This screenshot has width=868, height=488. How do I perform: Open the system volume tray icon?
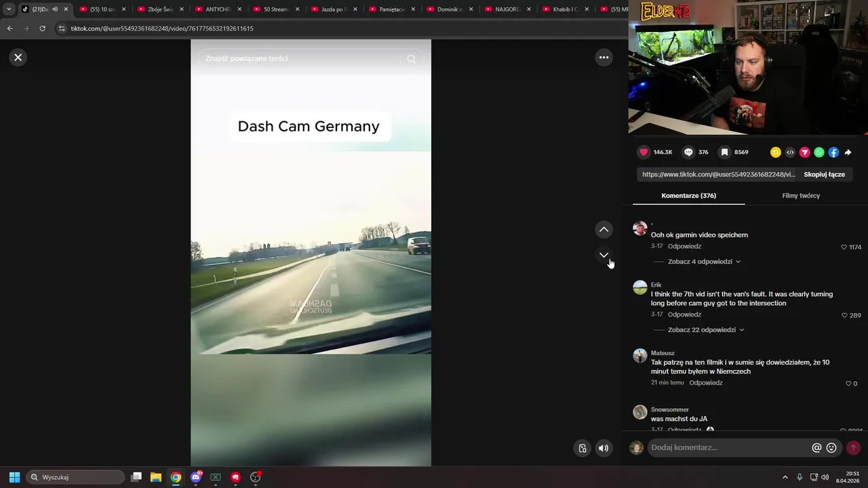tap(825, 477)
